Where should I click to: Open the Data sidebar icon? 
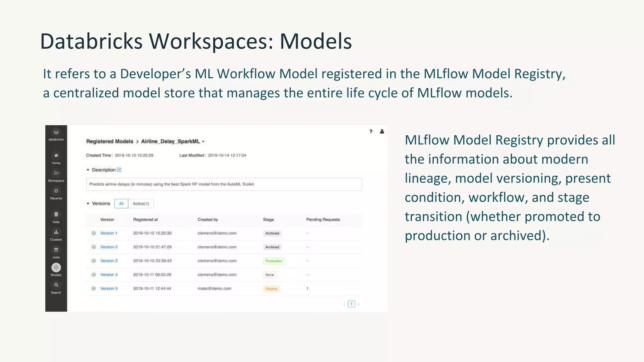point(56,215)
